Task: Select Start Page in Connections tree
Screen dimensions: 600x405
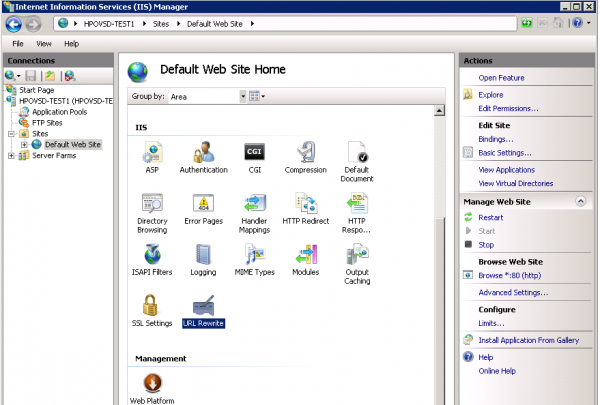Action: coord(37,90)
